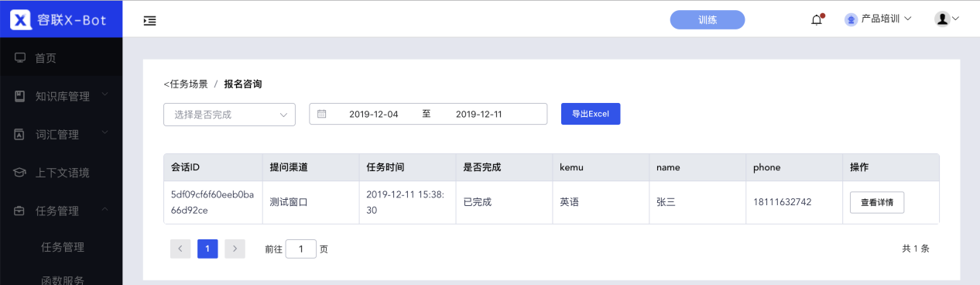Click the 容联X-Bot logo icon
The image size is (980, 285).
pos(20,19)
